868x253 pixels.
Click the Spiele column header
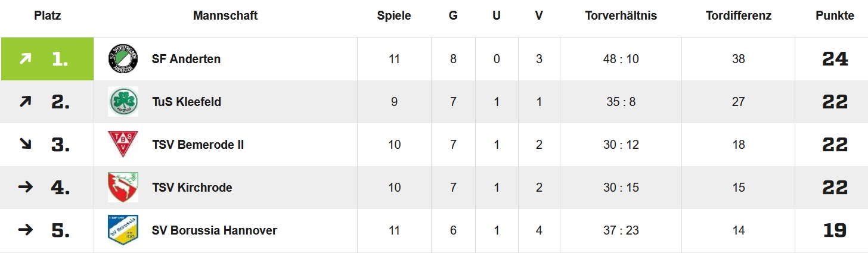click(x=394, y=16)
